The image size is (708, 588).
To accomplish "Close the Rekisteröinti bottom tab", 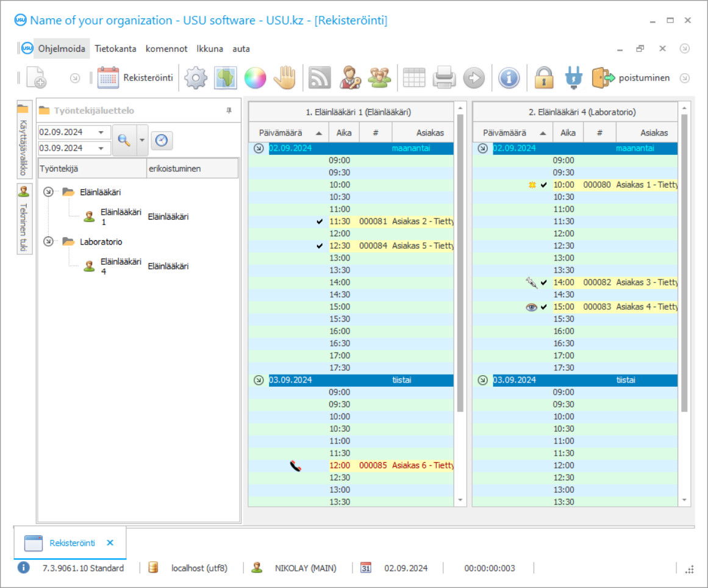I will tap(110, 543).
